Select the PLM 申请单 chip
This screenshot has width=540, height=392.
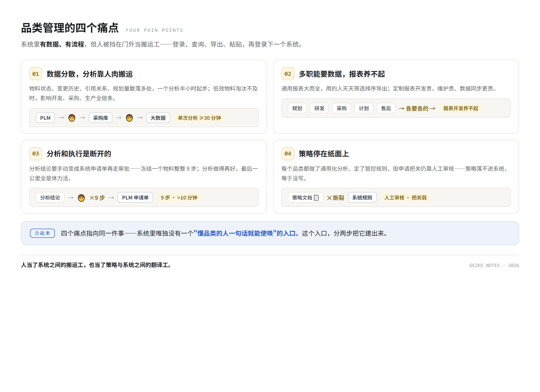135,198
